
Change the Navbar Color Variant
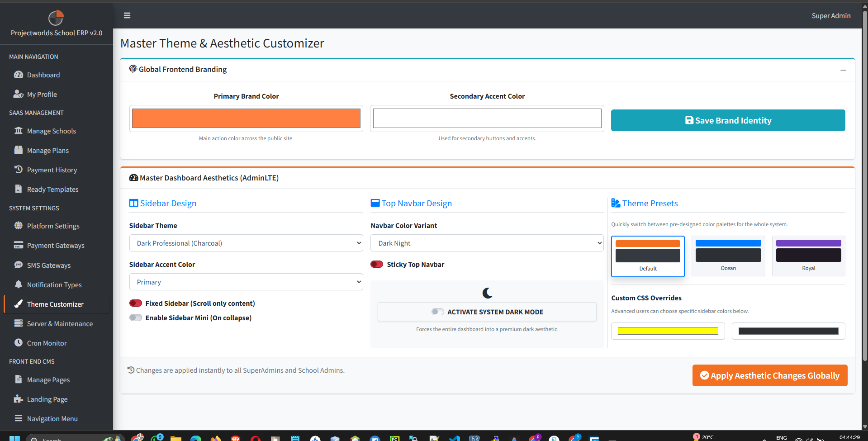(x=487, y=243)
